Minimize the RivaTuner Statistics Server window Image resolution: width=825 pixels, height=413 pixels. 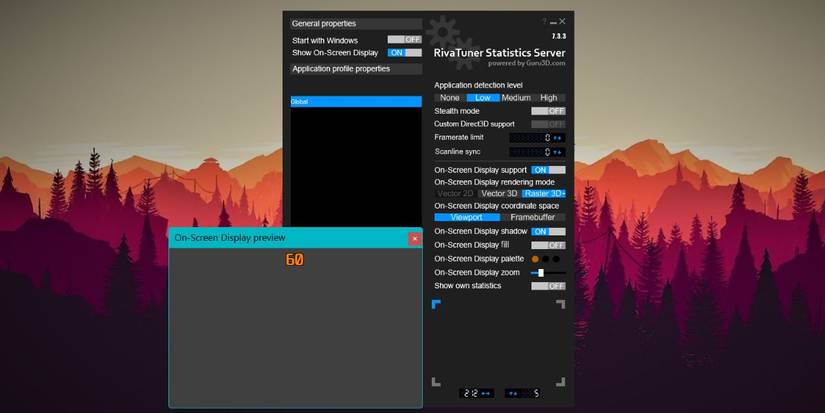point(553,22)
